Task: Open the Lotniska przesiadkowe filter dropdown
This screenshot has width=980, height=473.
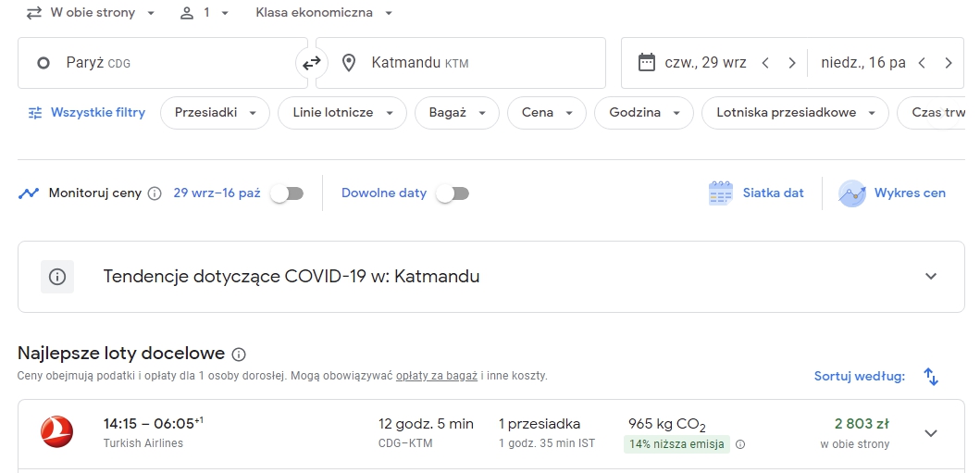Action: coord(795,113)
